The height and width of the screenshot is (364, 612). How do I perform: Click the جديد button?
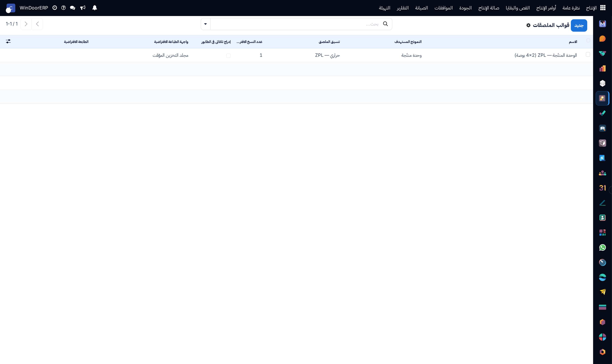[x=579, y=25]
